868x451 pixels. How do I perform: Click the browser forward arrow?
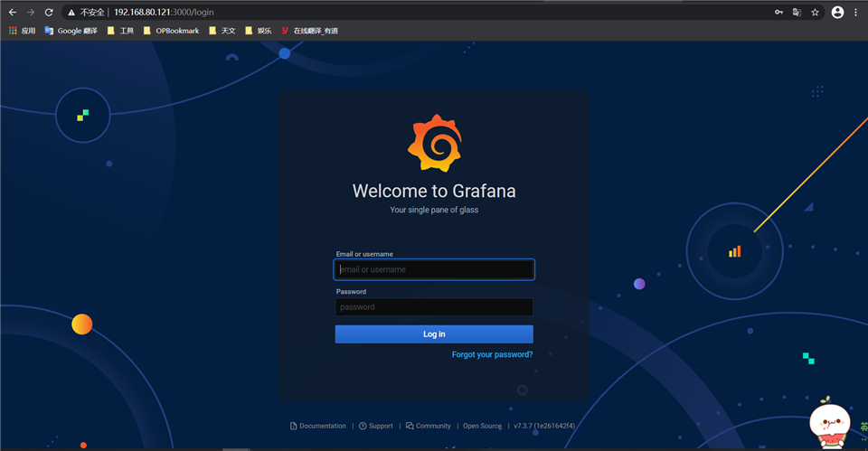click(x=31, y=12)
